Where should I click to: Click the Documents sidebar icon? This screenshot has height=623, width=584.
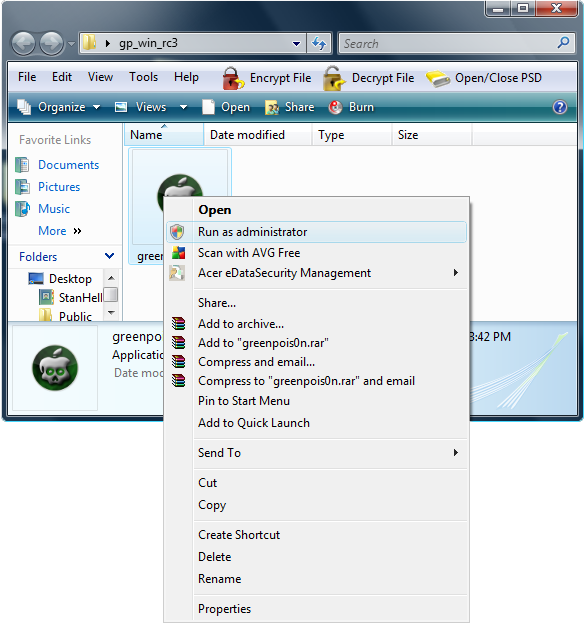tap(22, 165)
